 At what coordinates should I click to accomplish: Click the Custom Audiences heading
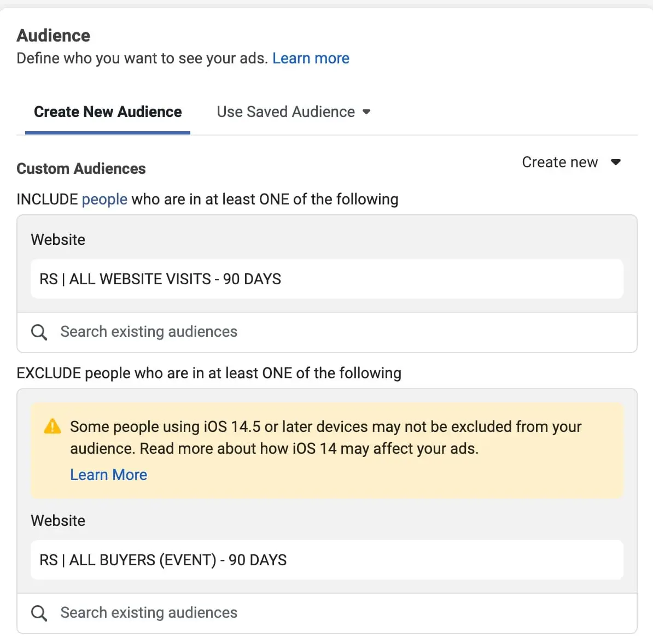coord(81,168)
